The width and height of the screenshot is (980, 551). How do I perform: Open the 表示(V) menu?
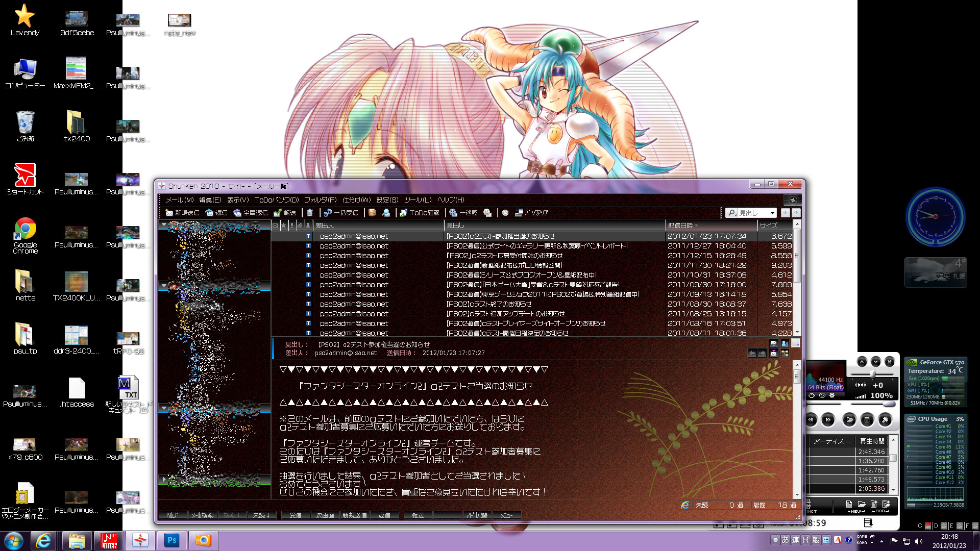point(238,200)
